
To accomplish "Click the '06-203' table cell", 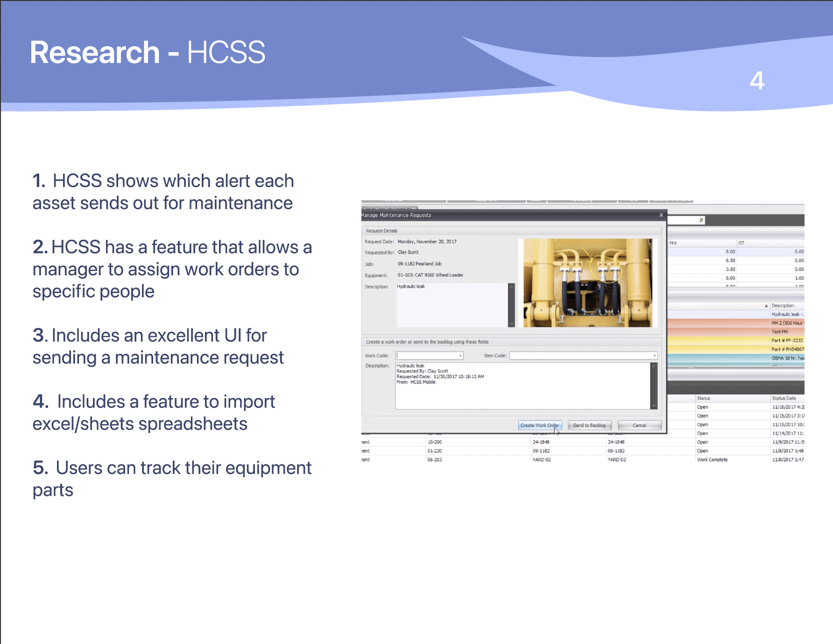I will [x=435, y=460].
